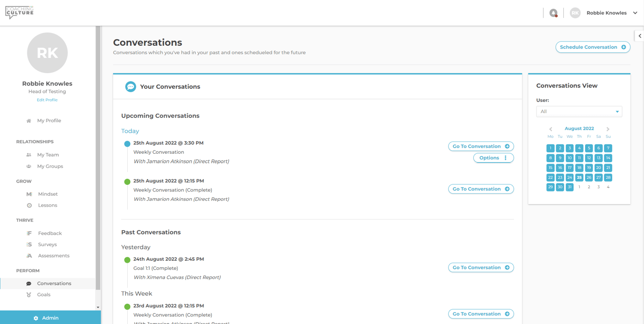Collapse the right side panel chevron
This screenshot has width=644, height=324.
click(640, 36)
